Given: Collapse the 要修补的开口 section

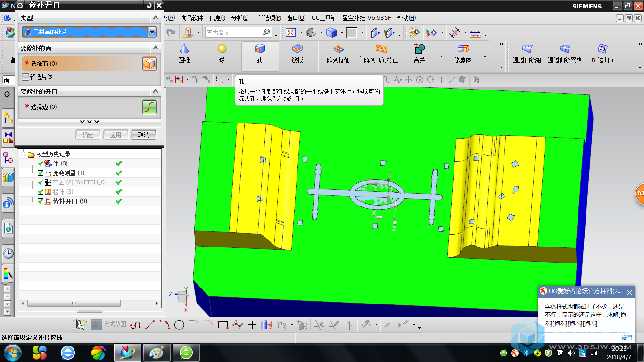Looking at the screenshot, I should pos(155,91).
